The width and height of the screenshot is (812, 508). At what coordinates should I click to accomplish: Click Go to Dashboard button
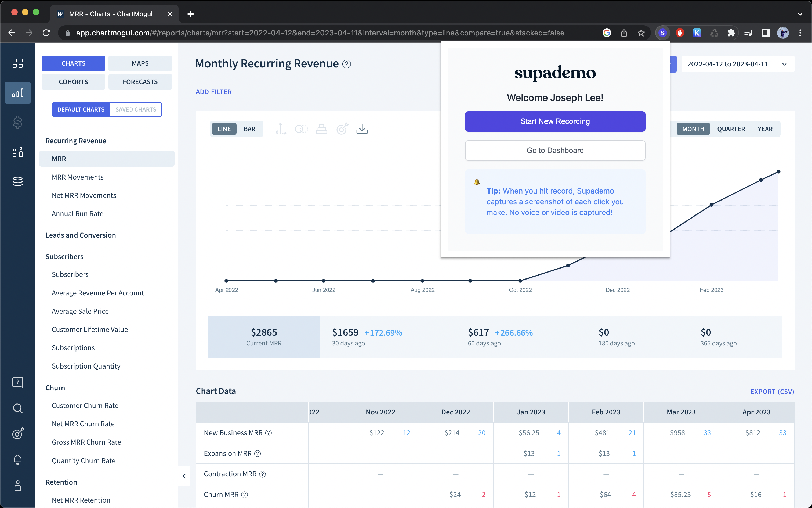coord(555,150)
